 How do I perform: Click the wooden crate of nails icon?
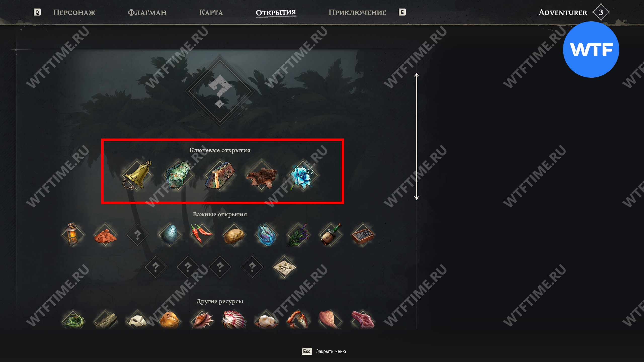click(363, 235)
